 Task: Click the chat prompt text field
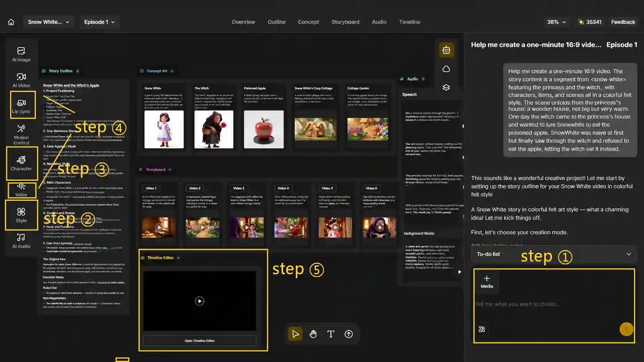click(x=554, y=304)
